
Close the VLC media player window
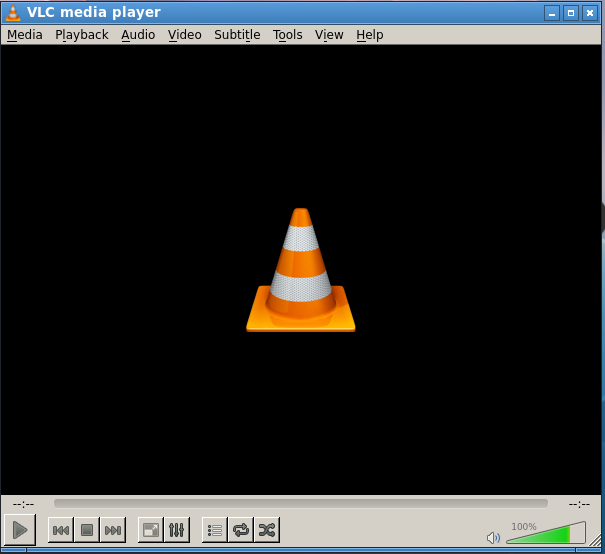(590, 13)
